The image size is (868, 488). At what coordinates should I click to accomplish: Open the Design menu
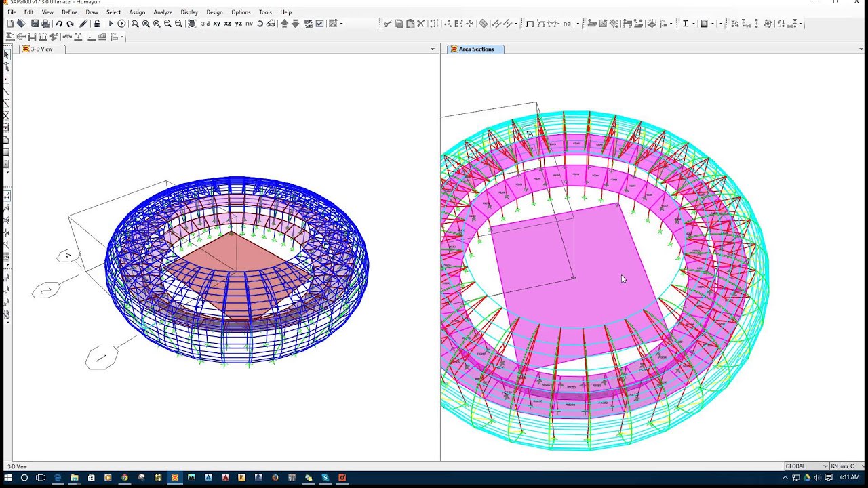pyautogui.click(x=214, y=12)
